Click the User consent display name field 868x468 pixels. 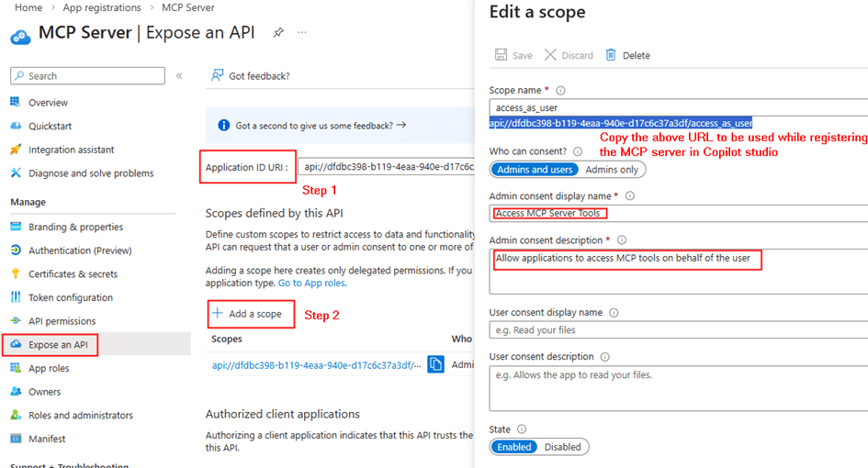tap(678, 330)
